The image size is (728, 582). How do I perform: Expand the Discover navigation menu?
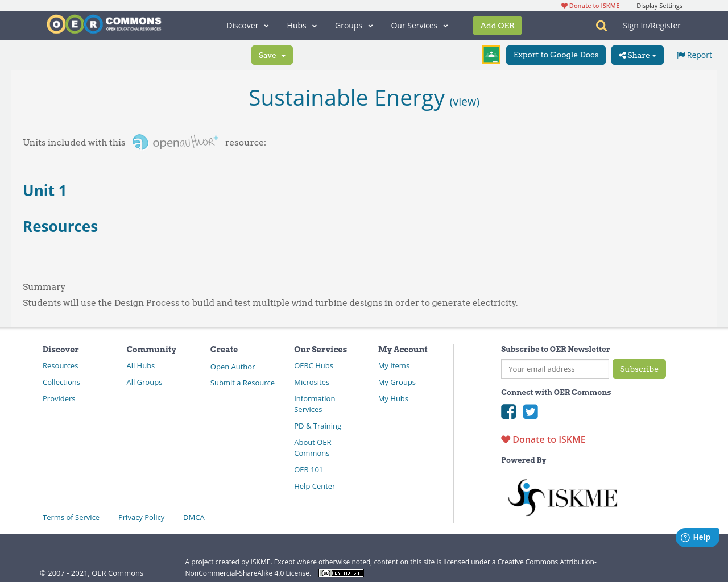[243, 25]
